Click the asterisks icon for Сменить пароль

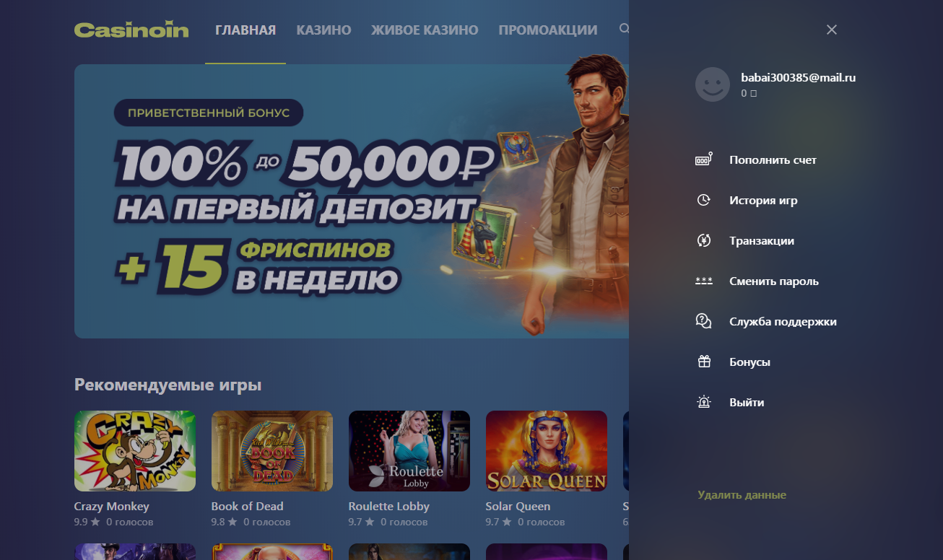[x=703, y=281]
